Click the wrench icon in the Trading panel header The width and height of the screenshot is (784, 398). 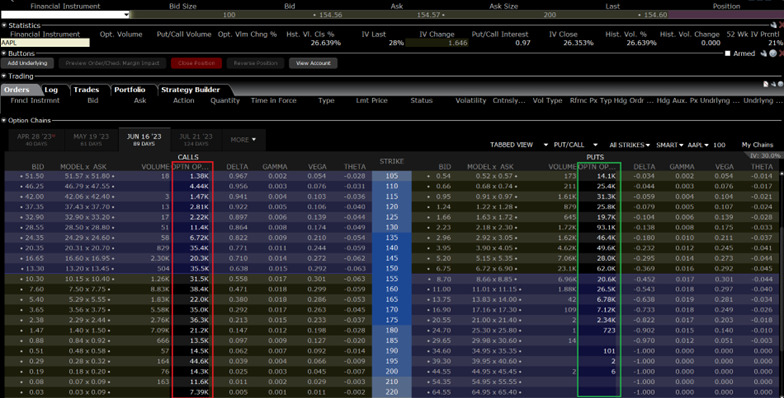[773, 84]
